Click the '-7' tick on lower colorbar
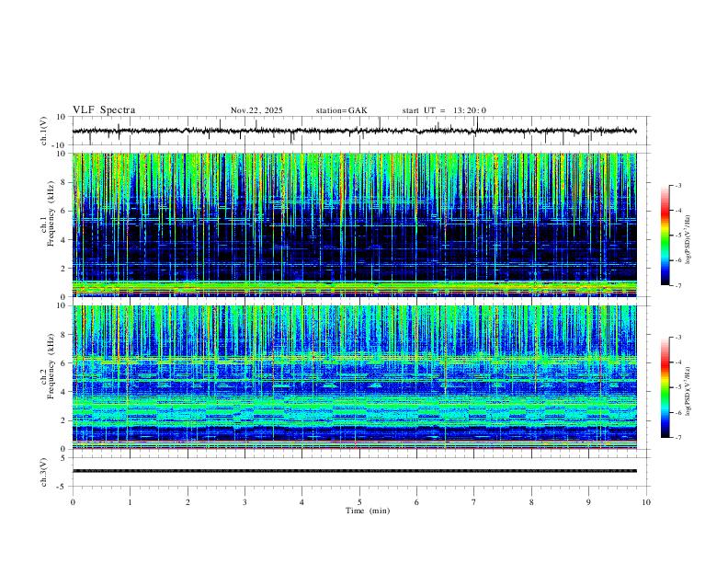This screenshot has height=563, width=728. pyautogui.click(x=677, y=438)
